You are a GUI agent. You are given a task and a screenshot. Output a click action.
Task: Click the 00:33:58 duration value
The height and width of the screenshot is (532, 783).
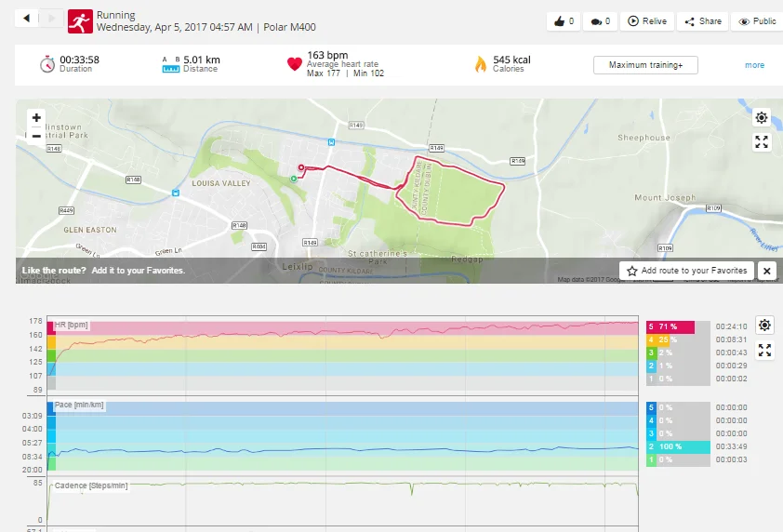tap(79, 60)
